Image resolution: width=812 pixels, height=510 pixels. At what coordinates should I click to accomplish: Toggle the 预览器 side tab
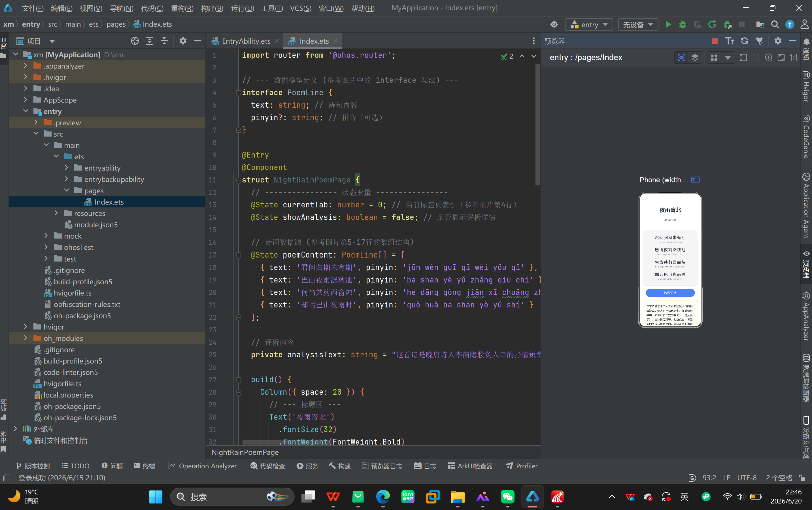pyautogui.click(x=806, y=265)
